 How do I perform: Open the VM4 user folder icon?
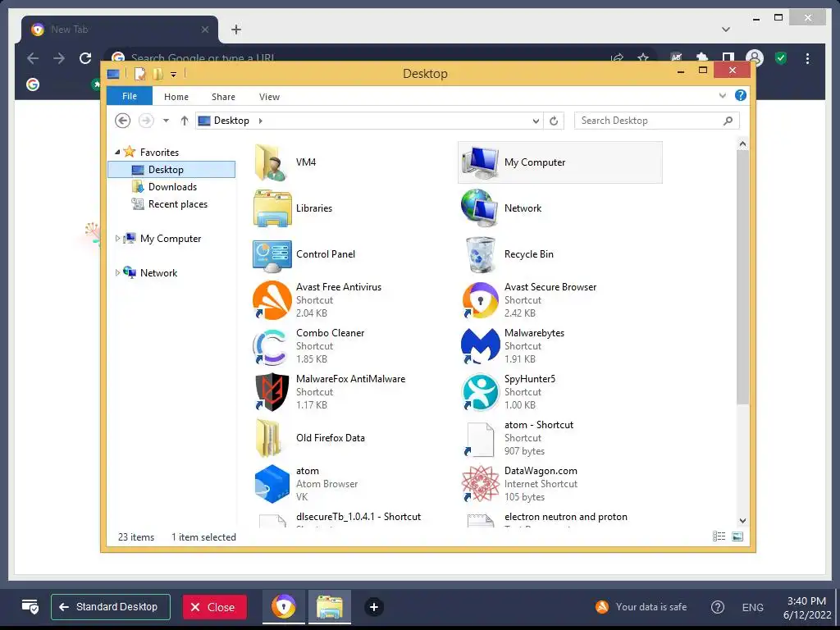[272, 162]
